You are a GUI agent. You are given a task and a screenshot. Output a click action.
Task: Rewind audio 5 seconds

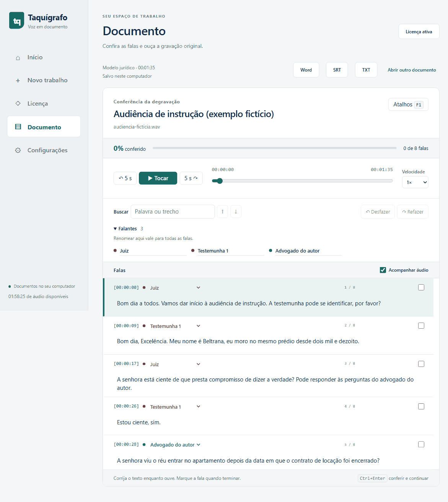tap(125, 178)
